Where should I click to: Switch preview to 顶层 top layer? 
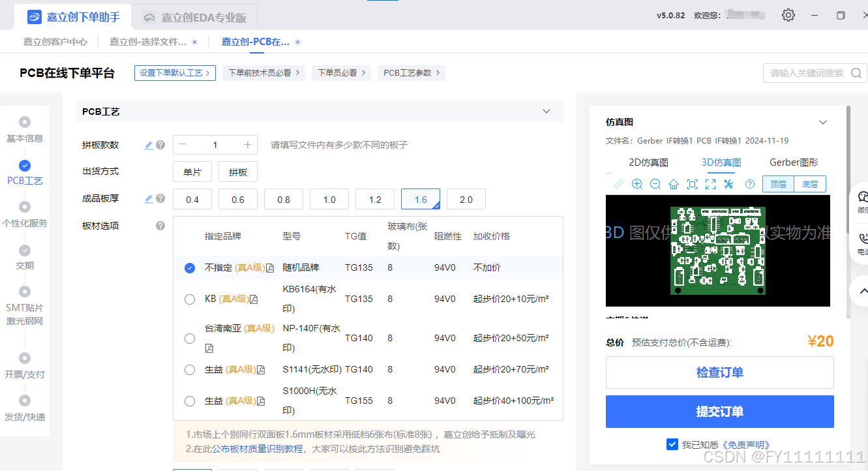778,184
